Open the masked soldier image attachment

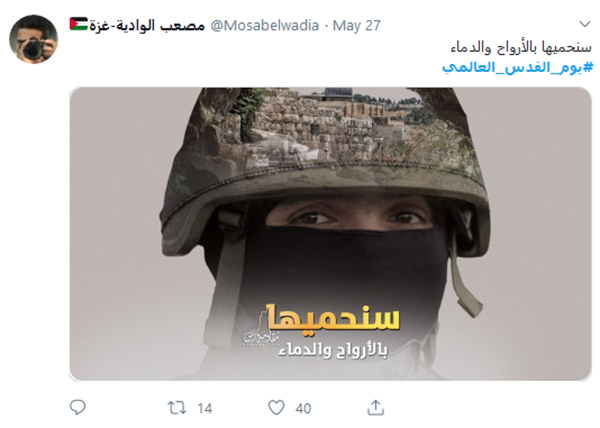331,234
